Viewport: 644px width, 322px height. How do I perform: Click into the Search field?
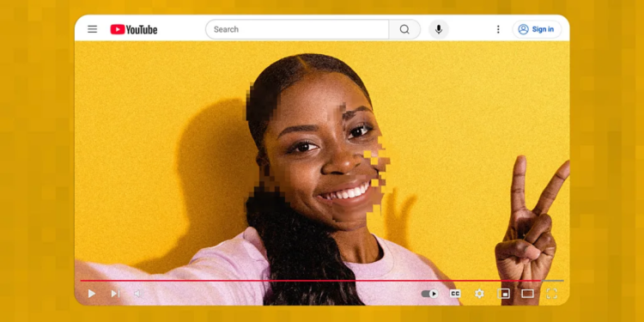coord(297,29)
